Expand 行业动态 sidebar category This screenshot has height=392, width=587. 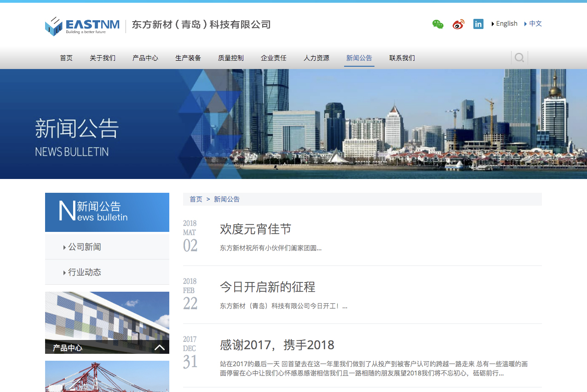(85, 272)
